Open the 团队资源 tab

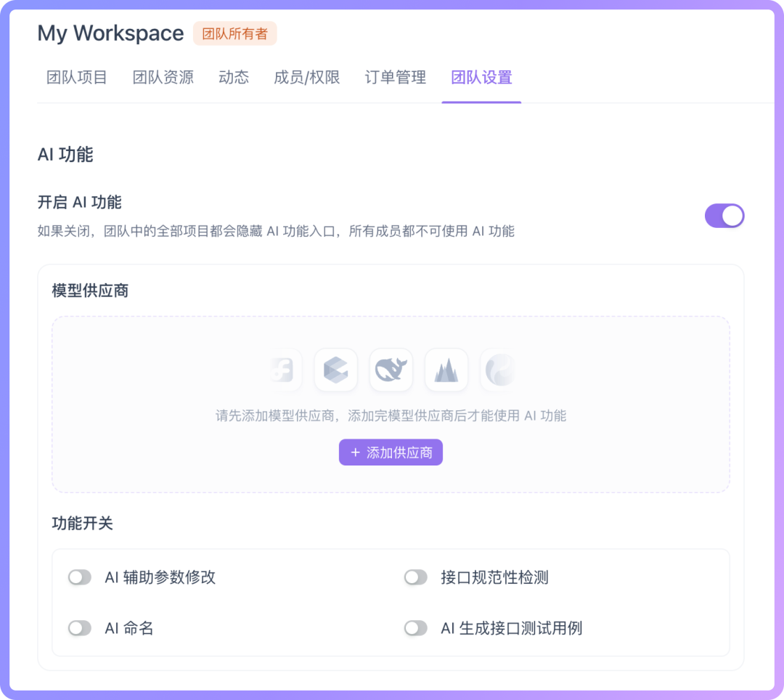pos(163,78)
